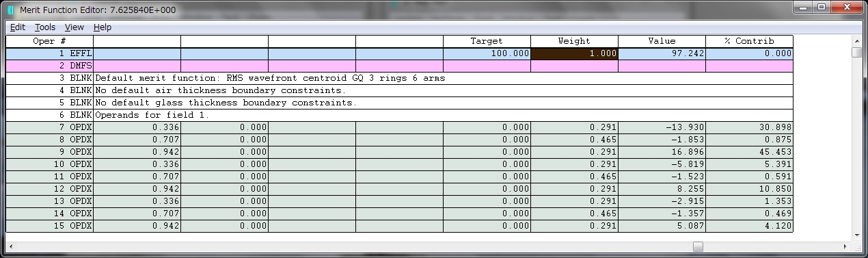Select row 10 OPDX operand cell
The image size is (868, 258).
[x=49, y=164]
